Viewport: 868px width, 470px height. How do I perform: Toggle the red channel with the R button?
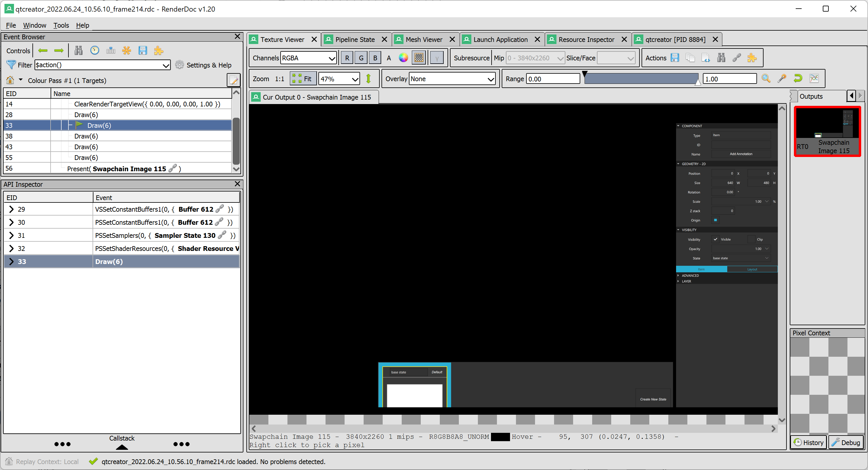click(347, 58)
